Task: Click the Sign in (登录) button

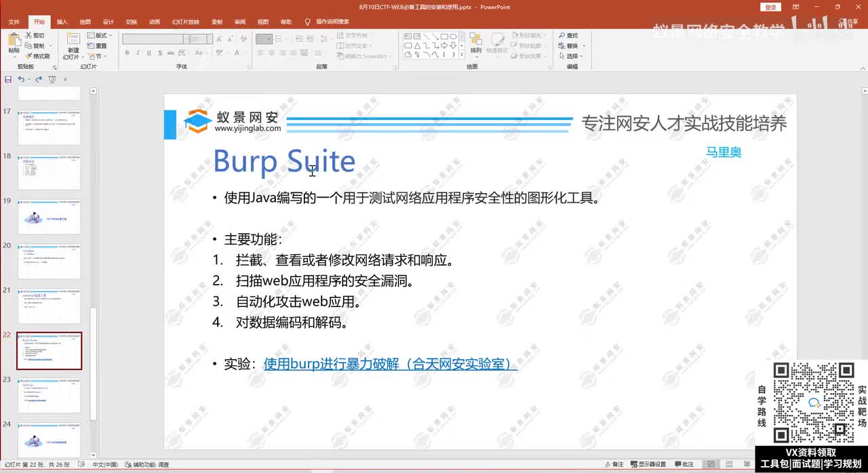Action: pos(770,7)
